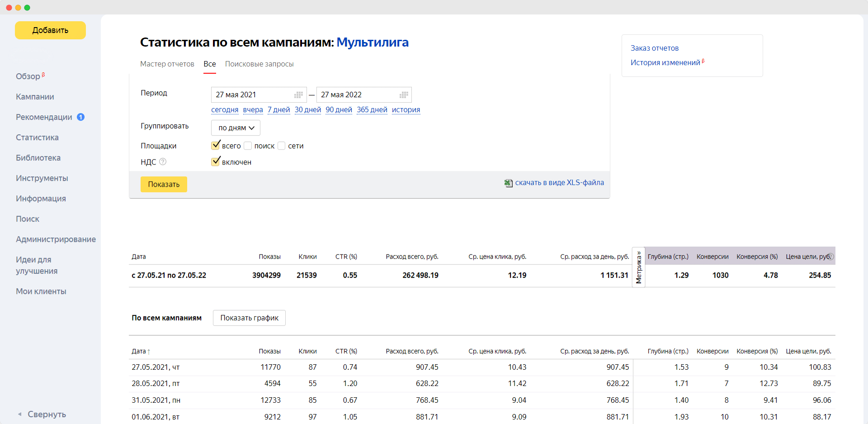The height and width of the screenshot is (424, 868).
Task: Open Статистика in the sidebar
Action: [x=37, y=137]
